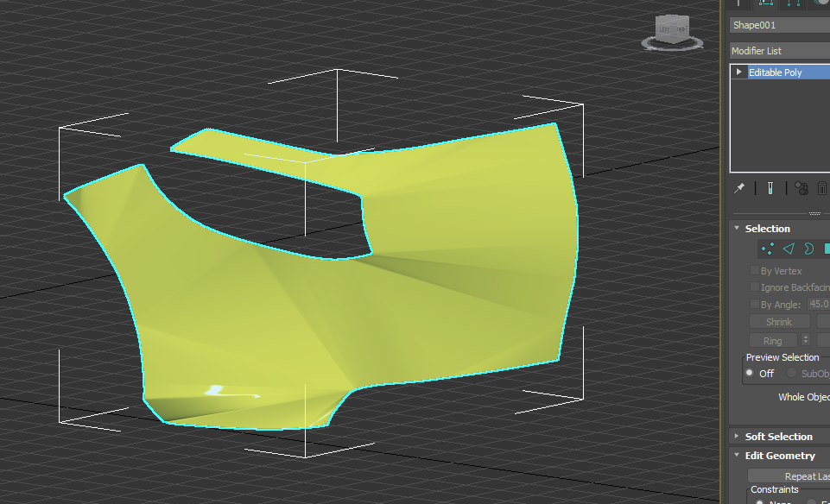Enable Ignore Backfacing checkbox
Image resolution: width=830 pixels, height=504 pixels.
coord(755,287)
